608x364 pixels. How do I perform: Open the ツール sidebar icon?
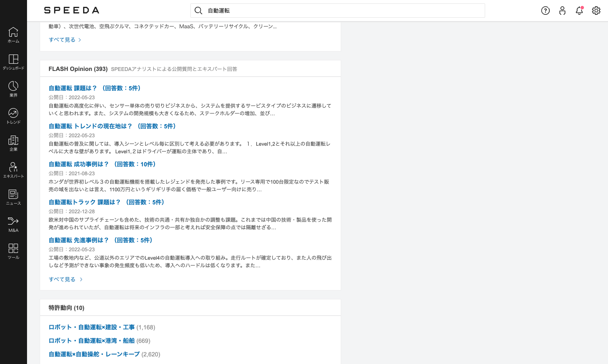13,250
